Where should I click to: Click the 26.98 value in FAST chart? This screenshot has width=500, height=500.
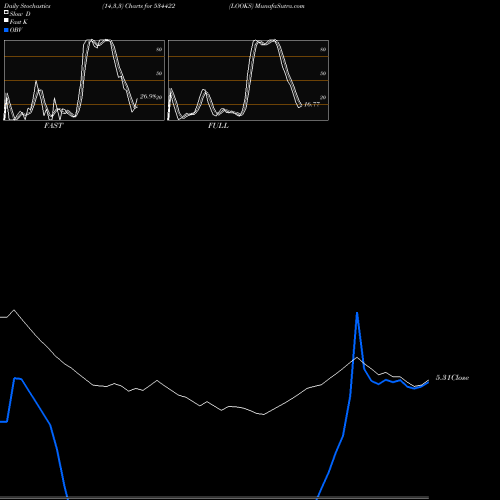(x=148, y=97)
